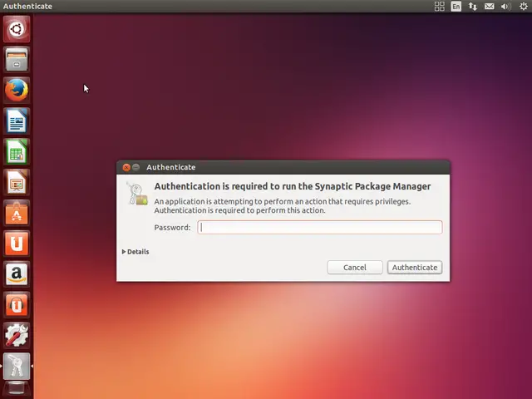Open the Files manager from the launcher
The height and width of the screenshot is (399, 532).
pyautogui.click(x=17, y=59)
